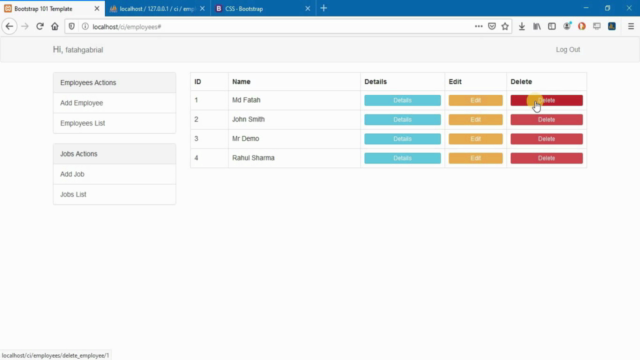Edit the John Smith record
640x360 pixels.
pos(476,120)
